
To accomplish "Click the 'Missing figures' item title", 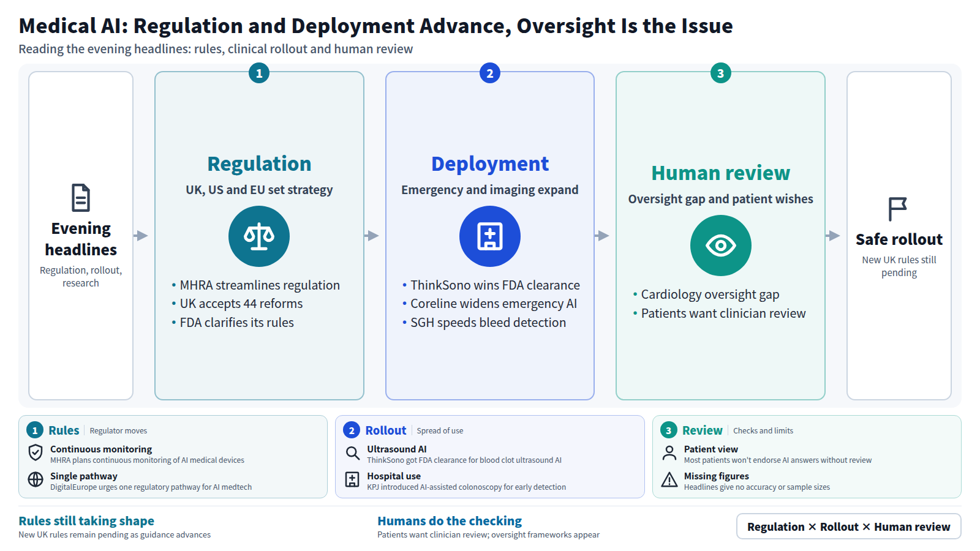I will pyautogui.click(x=717, y=476).
